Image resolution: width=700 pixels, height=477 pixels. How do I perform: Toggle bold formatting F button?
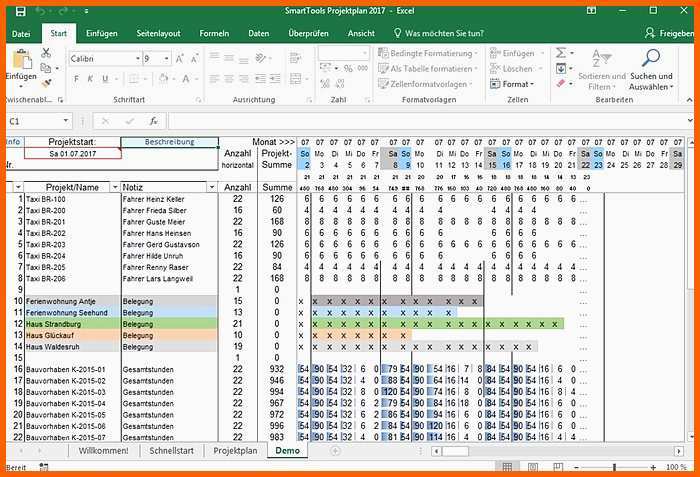(x=76, y=79)
